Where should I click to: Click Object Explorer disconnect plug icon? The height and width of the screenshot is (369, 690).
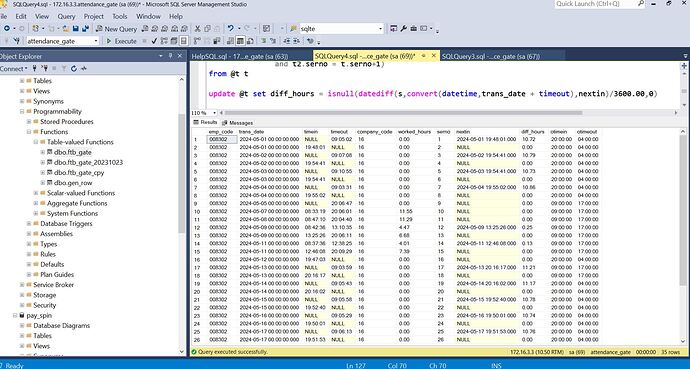(44, 69)
